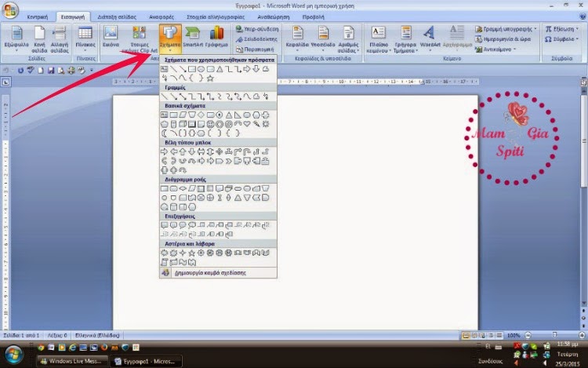Switch to Print Layout view
Viewport: 588px width, 368px height.
coord(466,335)
